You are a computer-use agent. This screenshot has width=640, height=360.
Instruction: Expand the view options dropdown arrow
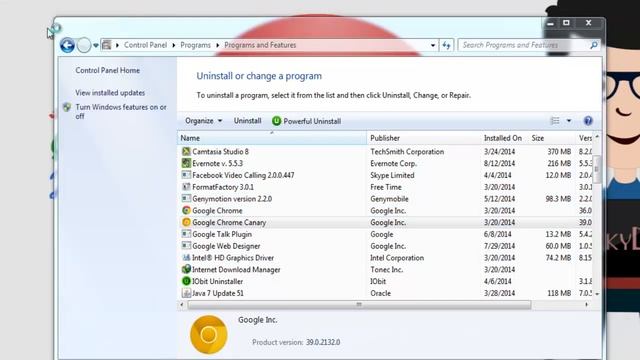coord(569,121)
